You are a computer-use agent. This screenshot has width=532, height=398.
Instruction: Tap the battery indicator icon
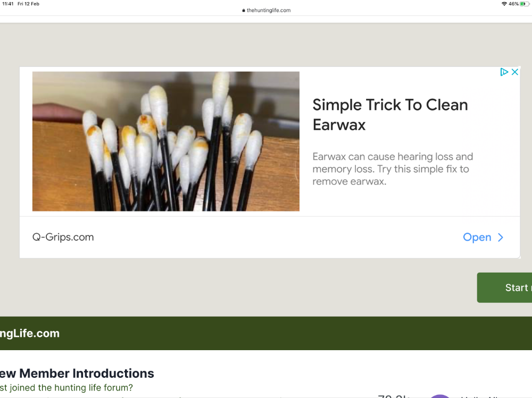click(524, 4)
